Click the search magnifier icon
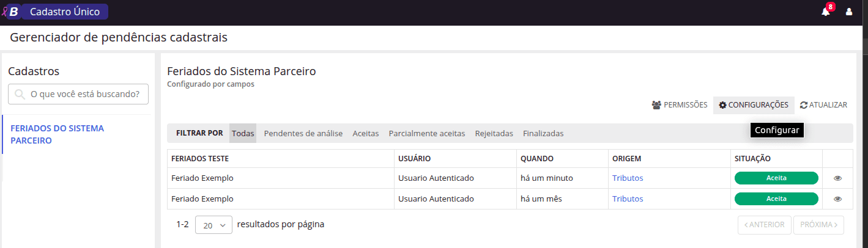This screenshot has width=868, height=248. 20,94
